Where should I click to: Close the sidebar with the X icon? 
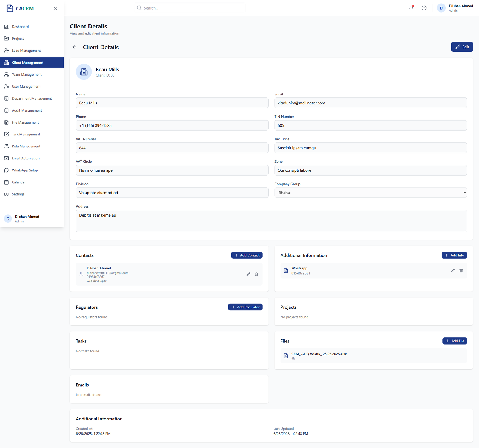(55, 8)
